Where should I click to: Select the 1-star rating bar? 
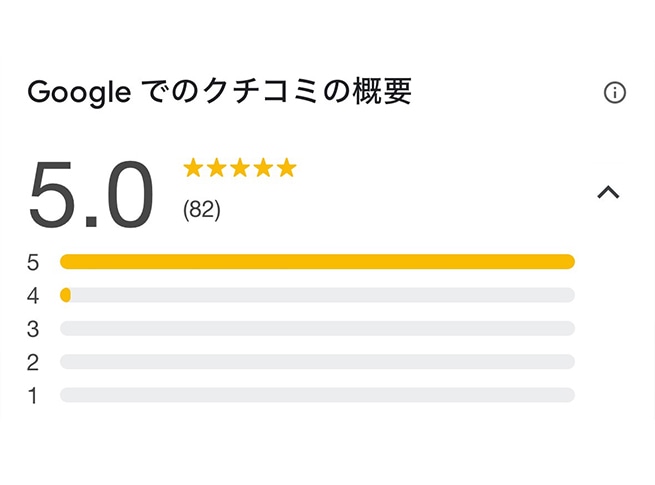coord(317,395)
